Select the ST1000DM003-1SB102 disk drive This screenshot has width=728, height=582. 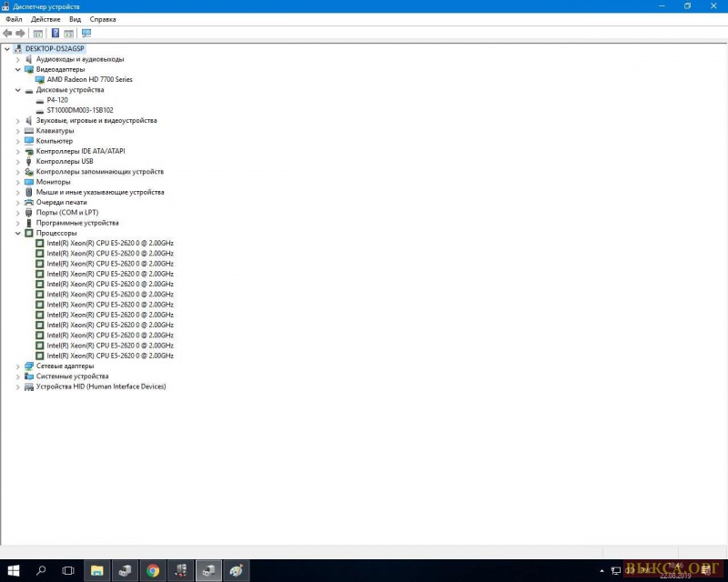(79, 110)
